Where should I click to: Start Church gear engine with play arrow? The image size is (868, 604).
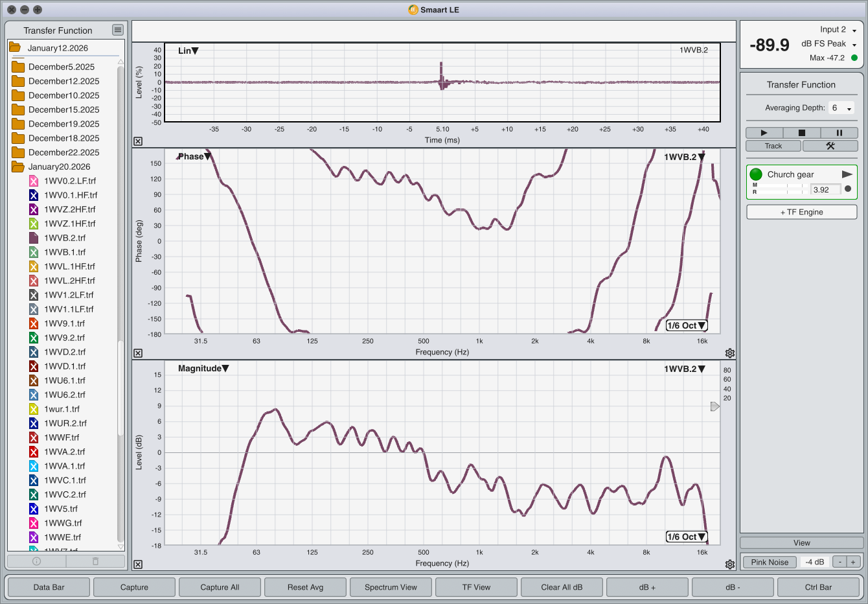(847, 174)
